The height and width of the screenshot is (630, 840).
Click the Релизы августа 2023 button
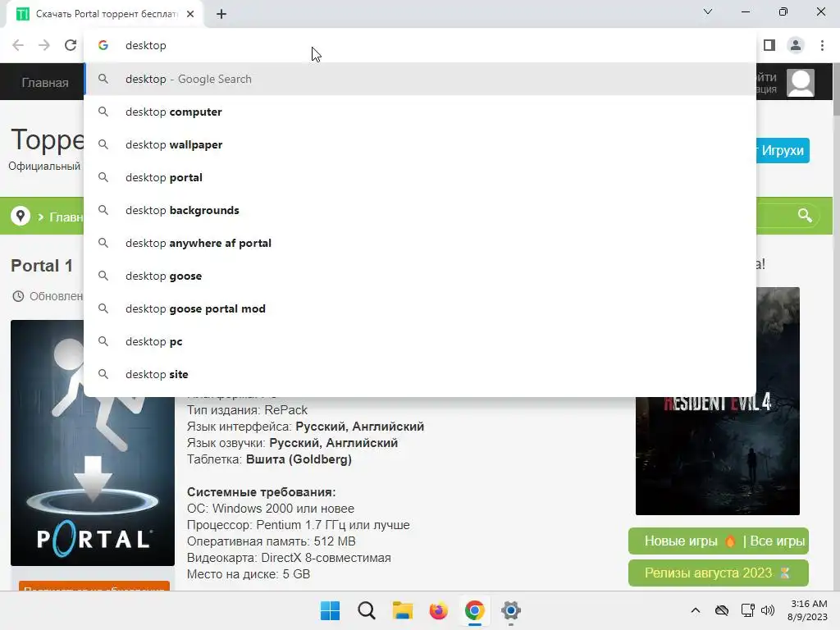click(718, 573)
